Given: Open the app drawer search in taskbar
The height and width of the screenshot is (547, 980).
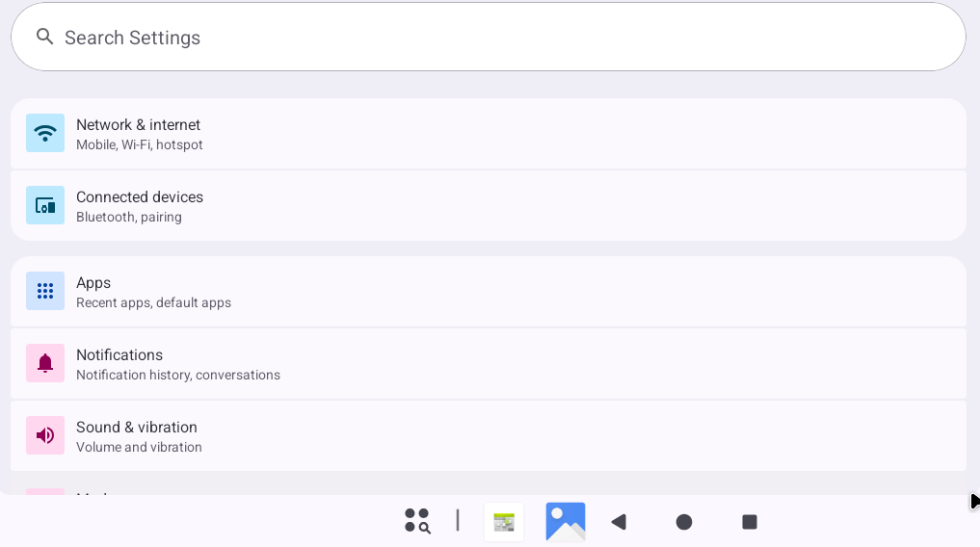Looking at the screenshot, I should coord(417,521).
